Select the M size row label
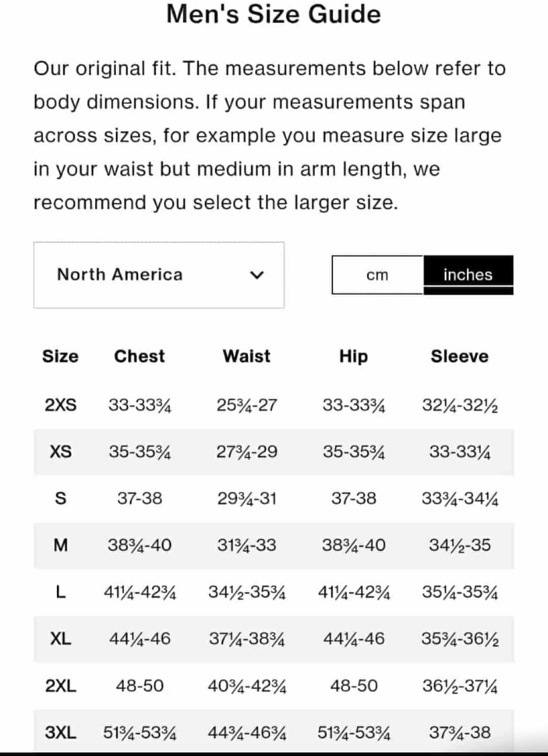Image resolution: width=548 pixels, height=756 pixels. click(60, 545)
